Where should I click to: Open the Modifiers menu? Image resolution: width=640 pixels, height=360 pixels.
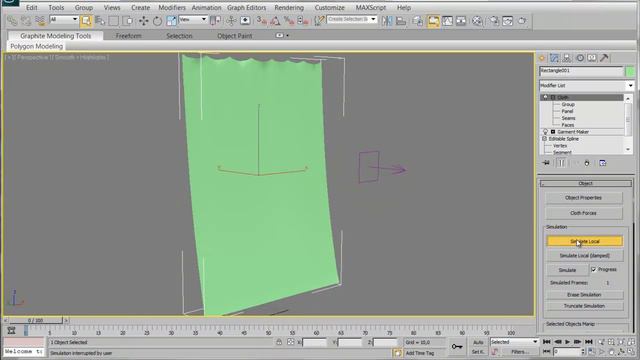171,7
